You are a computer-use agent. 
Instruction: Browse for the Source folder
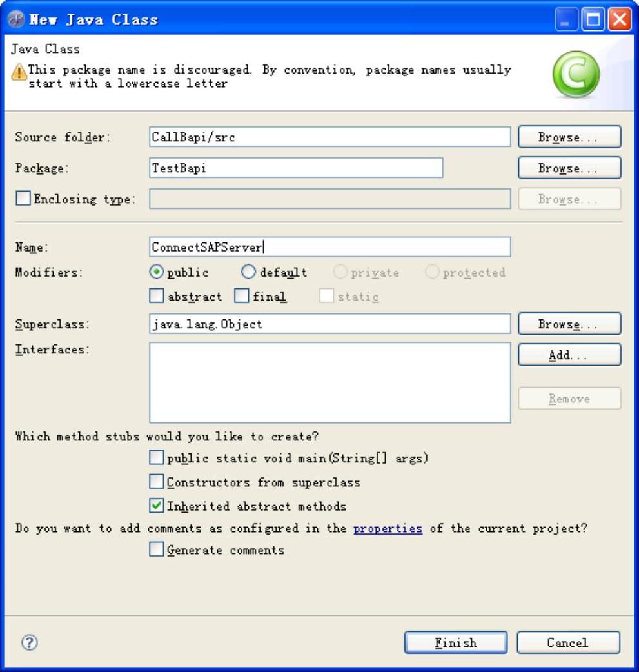[x=569, y=137]
